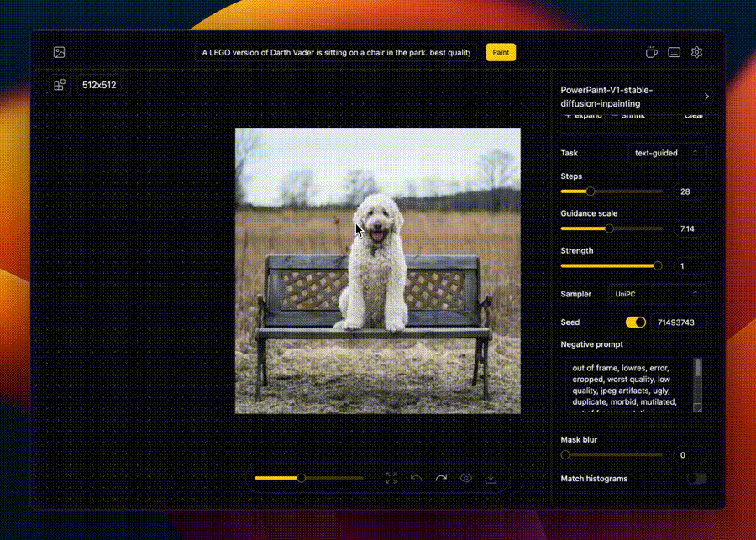Image resolution: width=756 pixels, height=540 pixels.
Task: Collapse the side panel with chevron arrow
Action: [706, 97]
